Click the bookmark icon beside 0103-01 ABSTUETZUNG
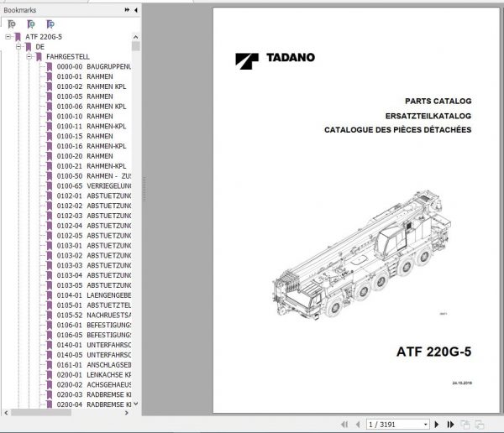The image size is (504, 433). point(50,246)
